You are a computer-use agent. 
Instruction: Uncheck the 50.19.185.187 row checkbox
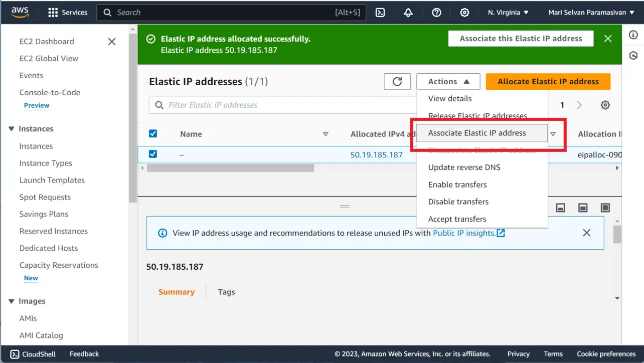[x=153, y=154]
